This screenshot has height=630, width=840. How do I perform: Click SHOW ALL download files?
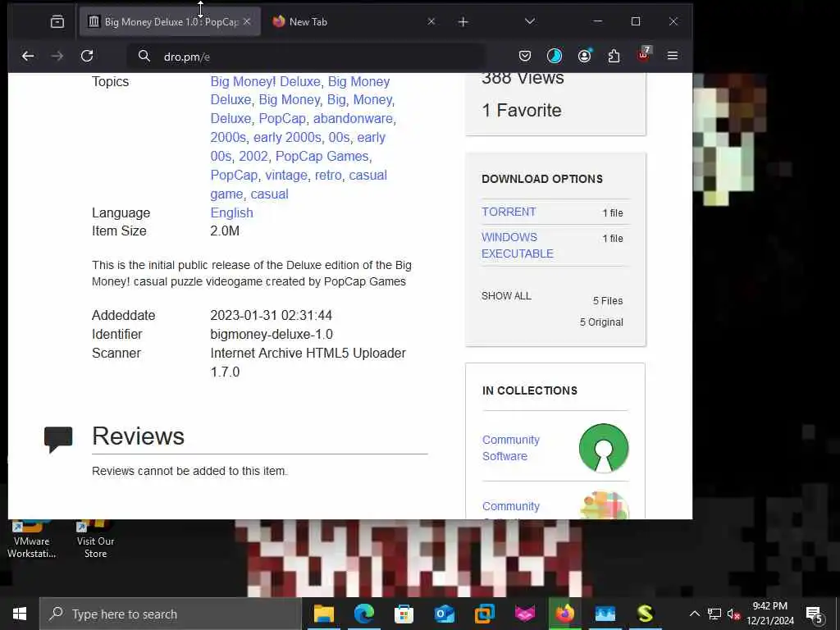click(x=506, y=295)
